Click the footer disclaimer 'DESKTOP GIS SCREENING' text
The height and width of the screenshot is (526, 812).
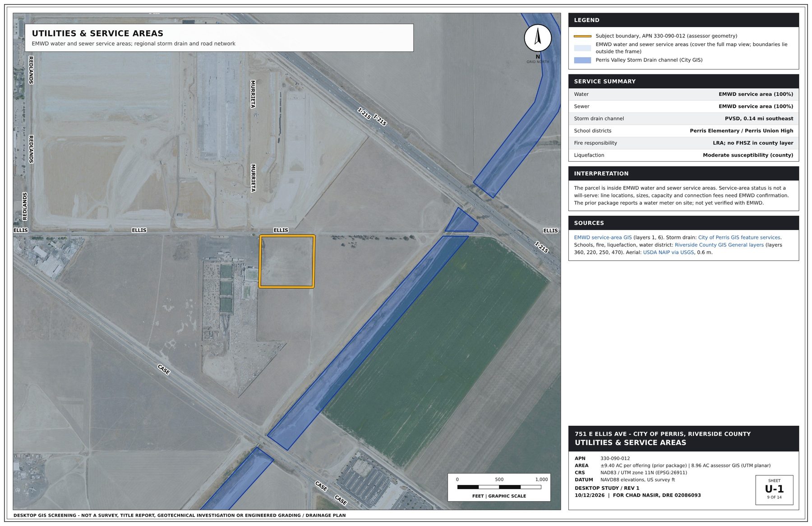(x=180, y=515)
